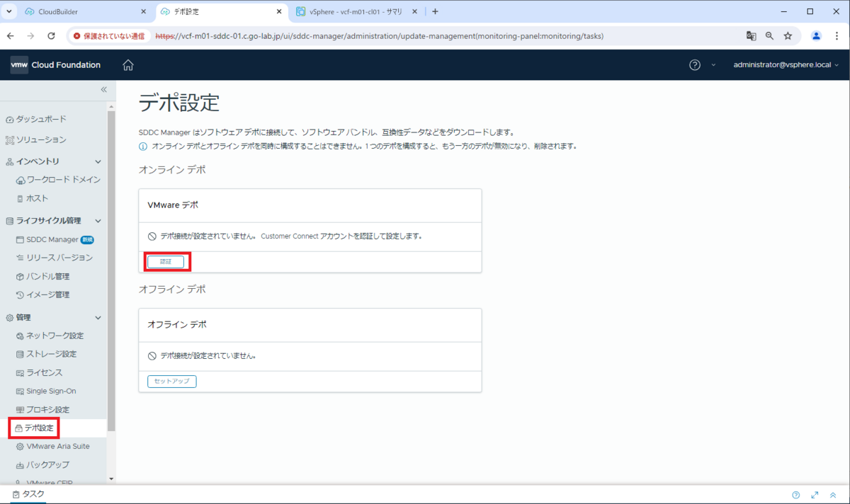
Task: Maximize the task panel with expand arrows icon
Action: pos(815,495)
